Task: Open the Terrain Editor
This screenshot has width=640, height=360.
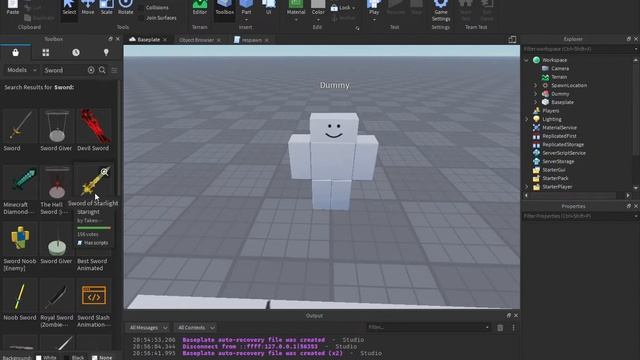Action: pos(200,7)
